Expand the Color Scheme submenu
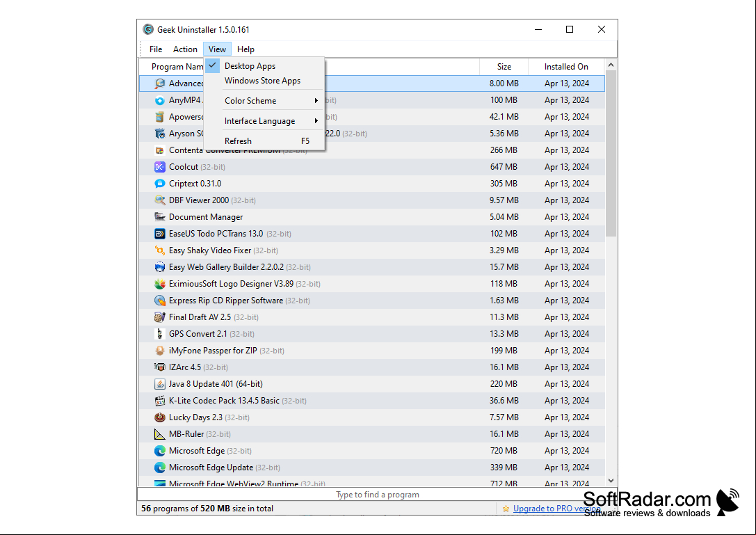Image resolution: width=756 pixels, height=535 pixels. coord(264,101)
